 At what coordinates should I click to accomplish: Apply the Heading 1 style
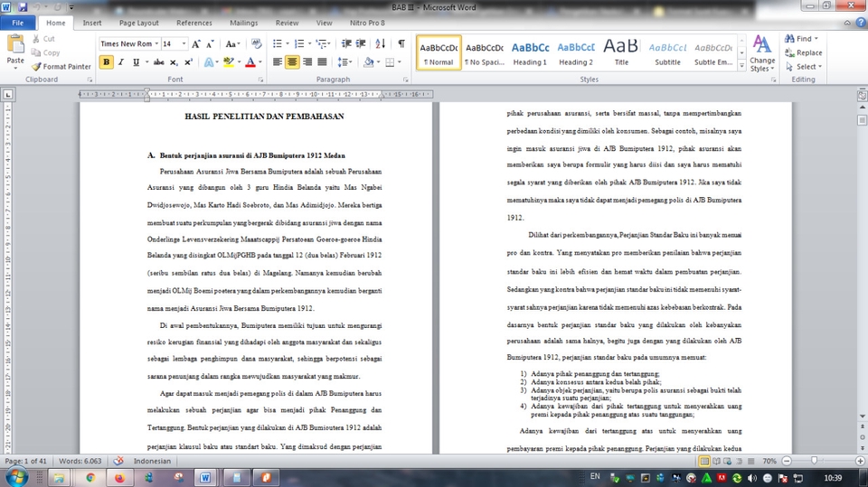[530, 53]
